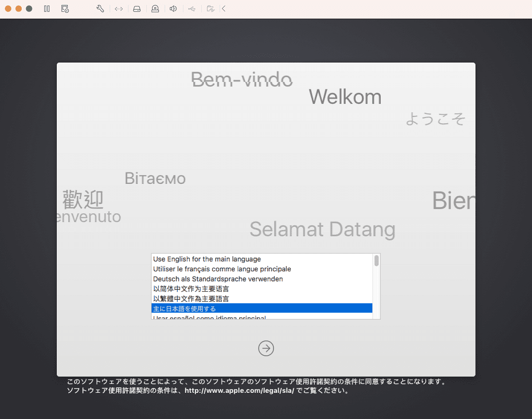Select 主に日本語を使用する highlighted row
This screenshot has height=419, width=532.
[262, 308]
